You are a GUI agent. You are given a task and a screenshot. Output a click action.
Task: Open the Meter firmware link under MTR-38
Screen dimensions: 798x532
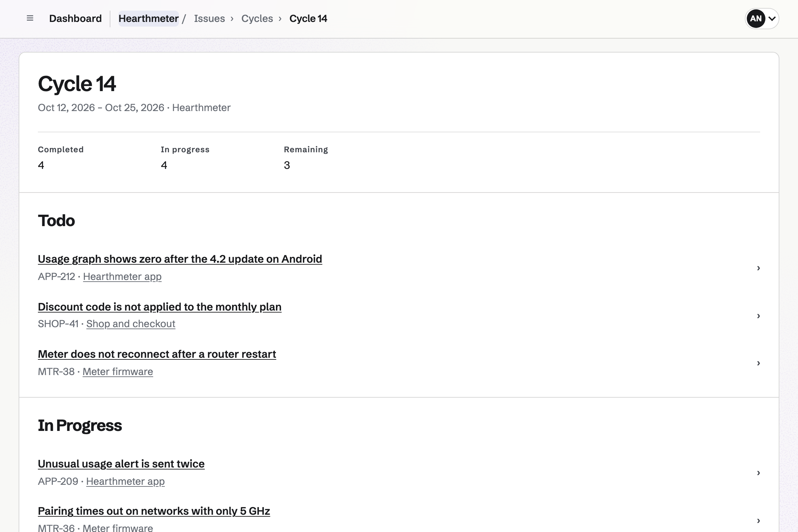coord(118,371)
